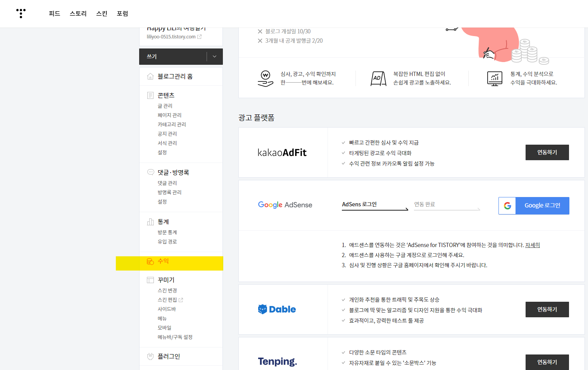Click the 꾸미기 layout icon

click(150, 280)
